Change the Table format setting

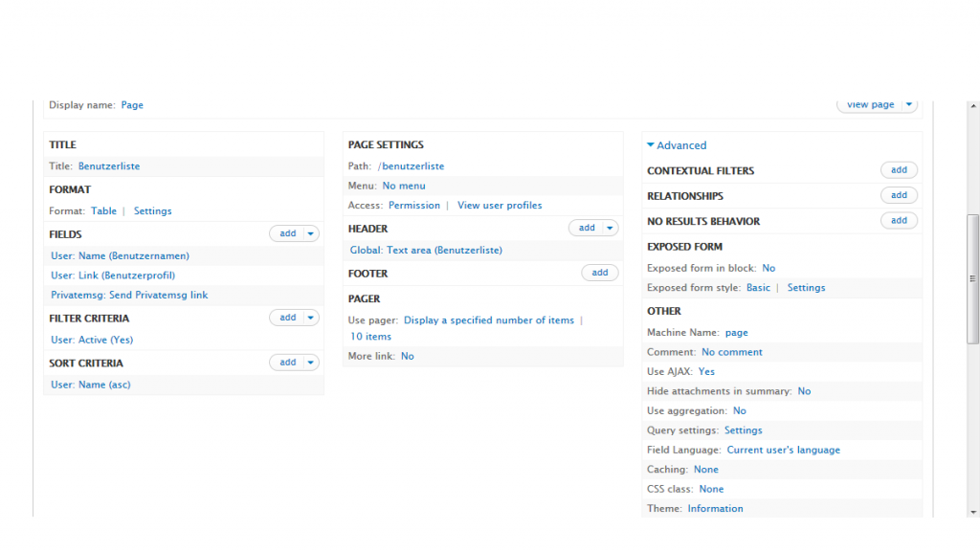tap(103, 211)
